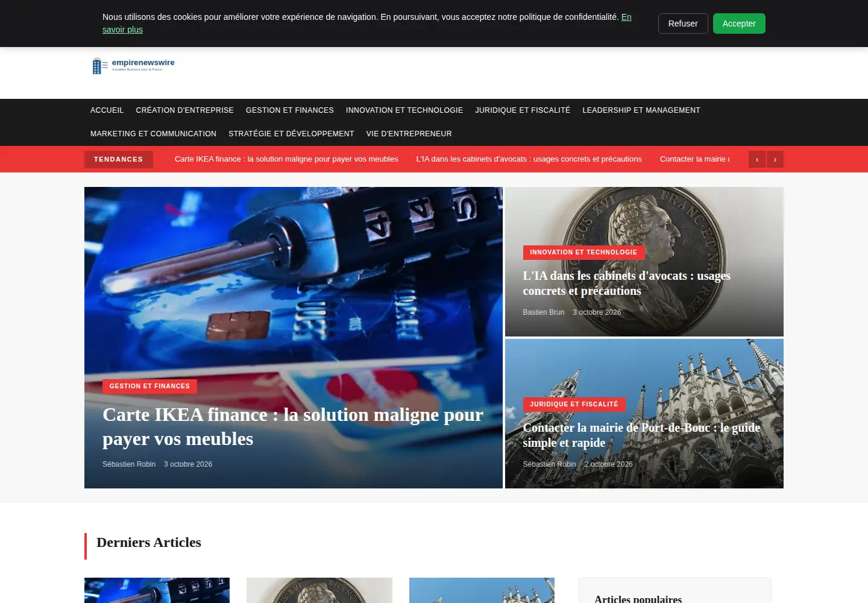Click the 'Articles populaires' sidebar heading

click(638, 598)
